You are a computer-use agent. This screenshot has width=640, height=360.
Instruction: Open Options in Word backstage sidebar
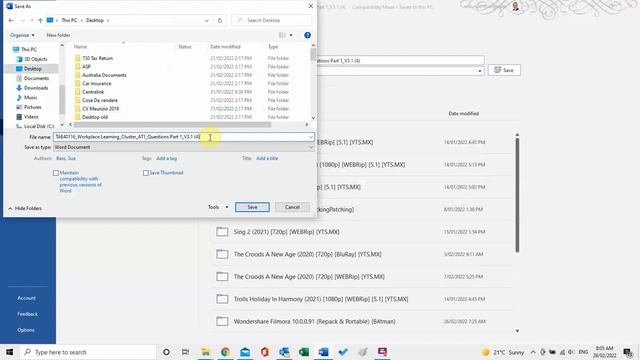coord(26,330)
